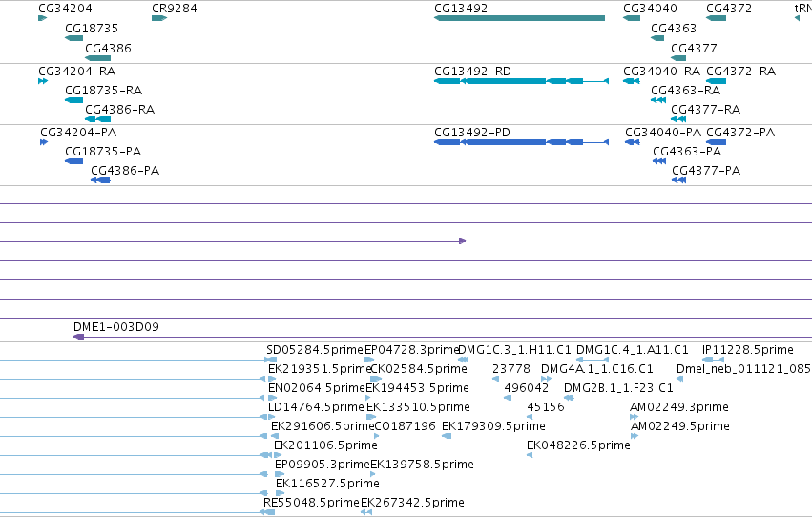Click EST EK291606.5prime

pos(323,426)
